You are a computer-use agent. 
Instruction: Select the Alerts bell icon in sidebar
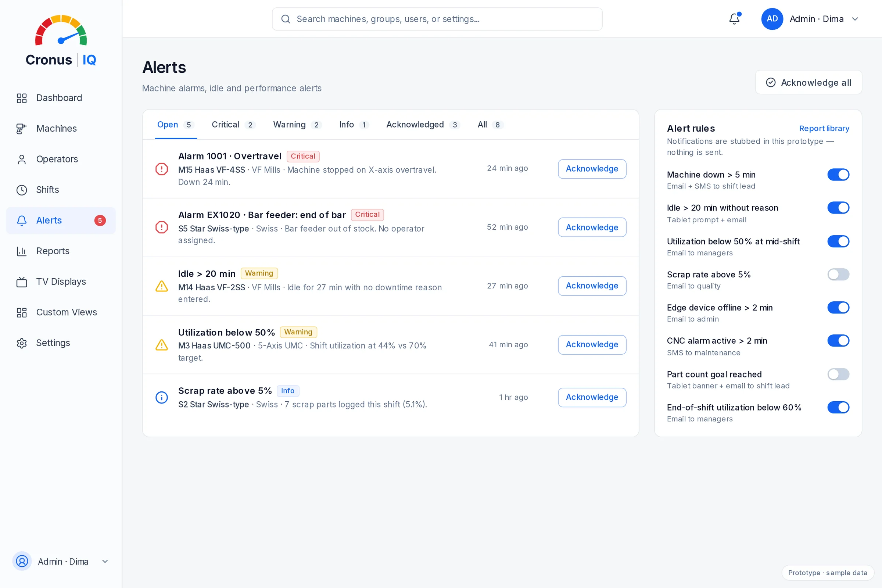(x=22, y=220)
